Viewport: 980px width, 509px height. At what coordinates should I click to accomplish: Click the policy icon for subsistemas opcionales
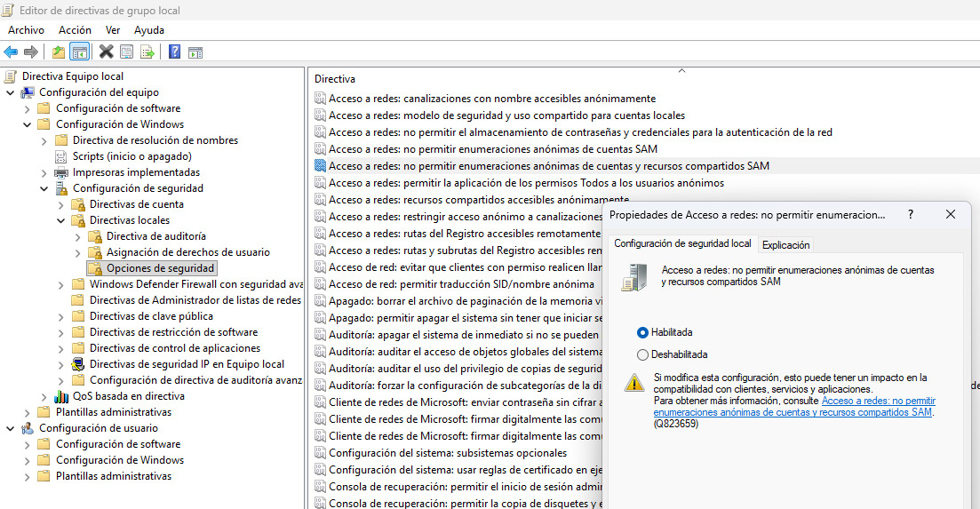[x=320, y=453]
